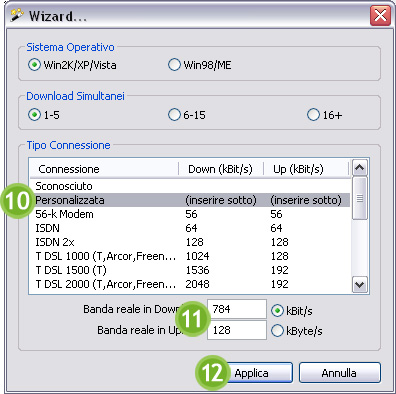The height and width of the screenshot is (394, 396).
Task: Choose 1-5 simultaneous downloads
Action: coord(44,115)
